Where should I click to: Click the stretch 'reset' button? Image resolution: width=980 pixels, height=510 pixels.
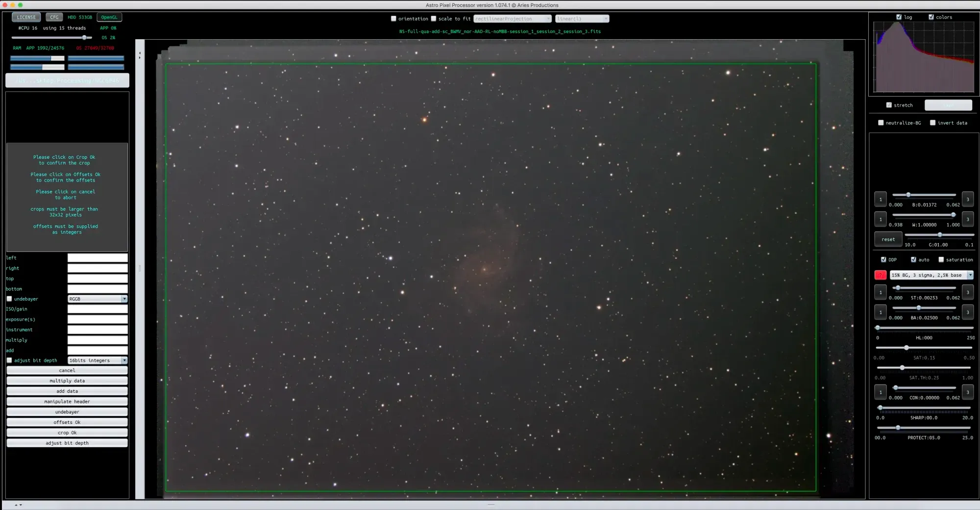click(888, 239)
